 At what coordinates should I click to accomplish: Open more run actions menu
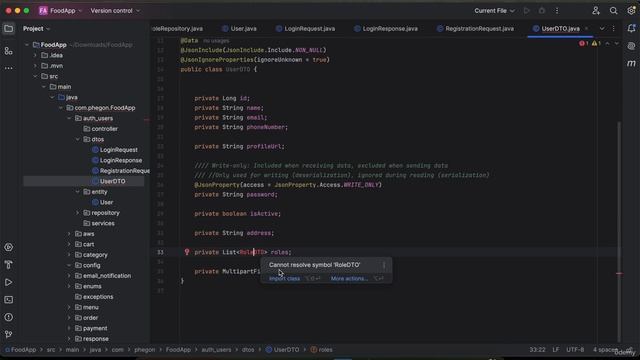[x=557, y=11]
